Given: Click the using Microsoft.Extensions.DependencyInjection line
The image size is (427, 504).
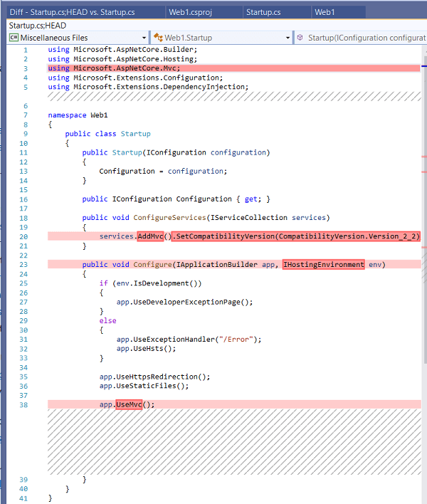Looking at the screenshot, I should (148, 87).
